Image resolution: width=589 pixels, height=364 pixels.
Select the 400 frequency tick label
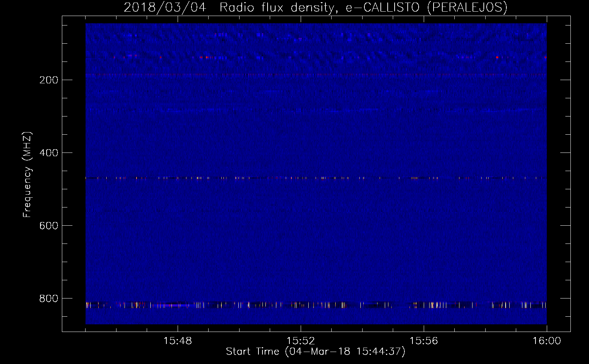(x=49, y=153)
